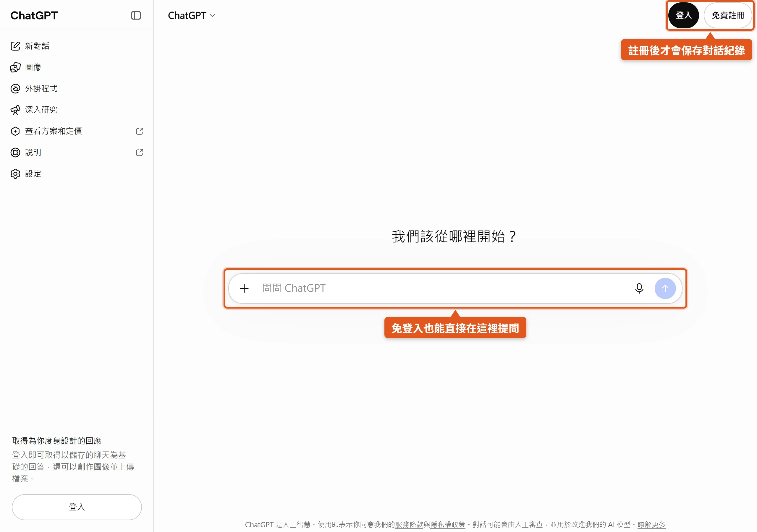This screenshot has height=532, width=757.
Task: Open the 隱私權政策 link
Action: (448, 524)
